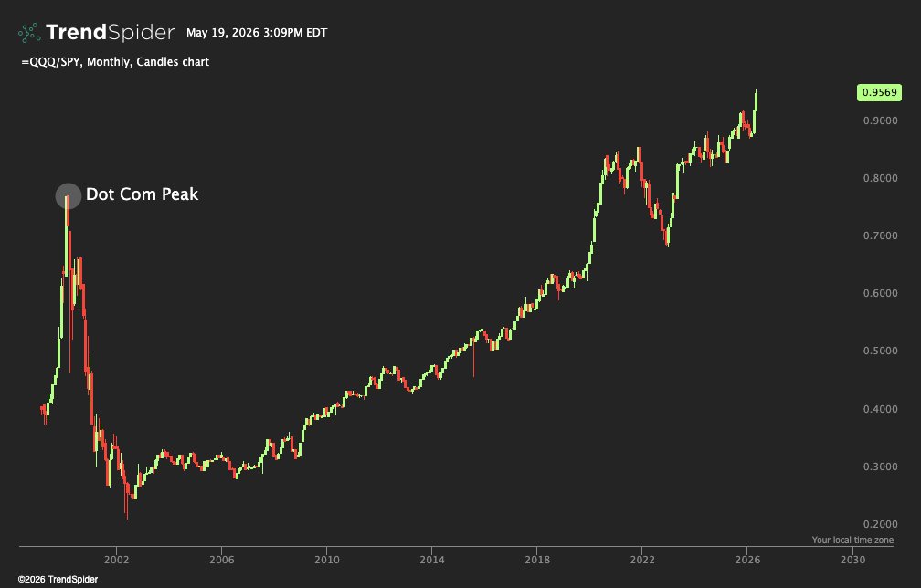Click the 2006 year label on time axis
The height and width of the screenshot is (588, 921).
[221, 560]
